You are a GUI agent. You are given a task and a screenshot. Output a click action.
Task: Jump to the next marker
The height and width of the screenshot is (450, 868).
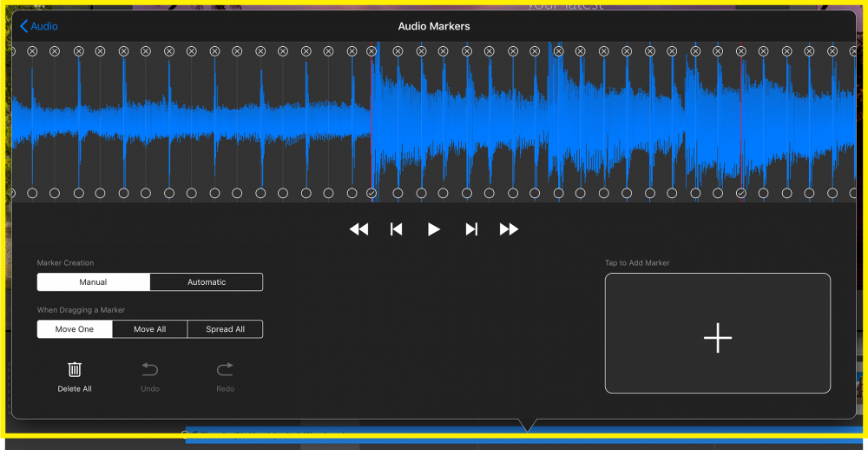click(471, 229)
